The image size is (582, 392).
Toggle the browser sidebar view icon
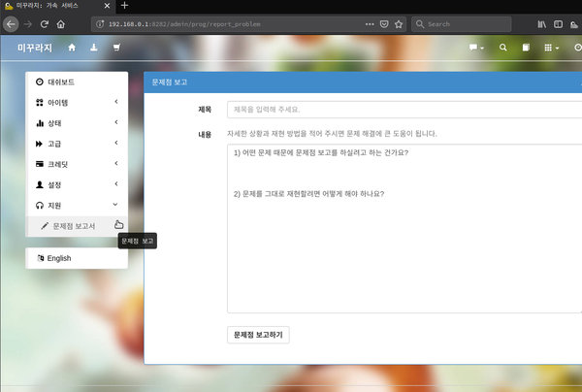coord(559,24)
